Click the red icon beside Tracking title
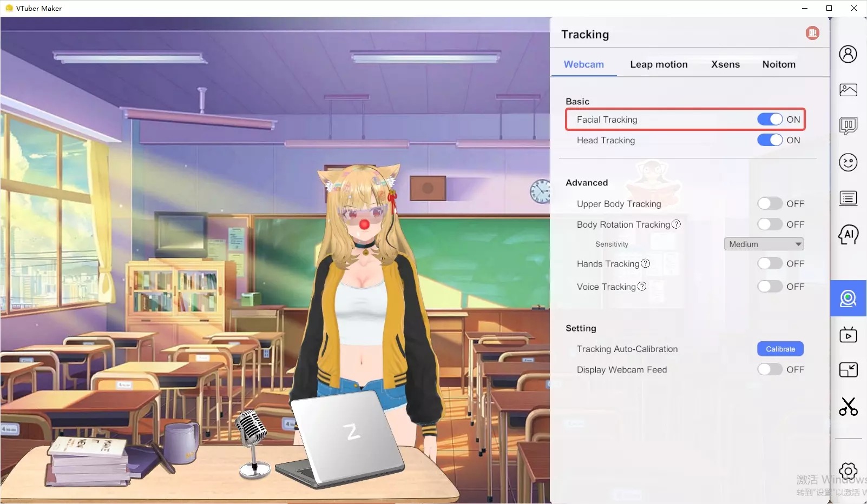 point(812,33)
